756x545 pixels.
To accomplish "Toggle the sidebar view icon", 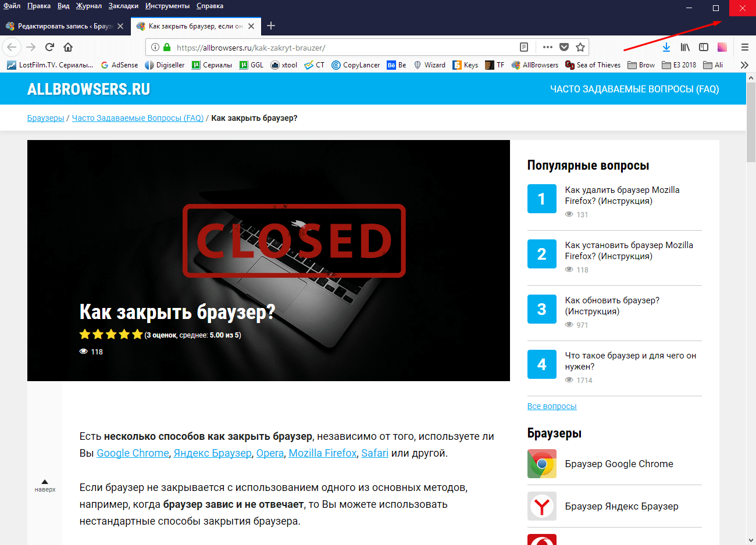I will 704,47.
